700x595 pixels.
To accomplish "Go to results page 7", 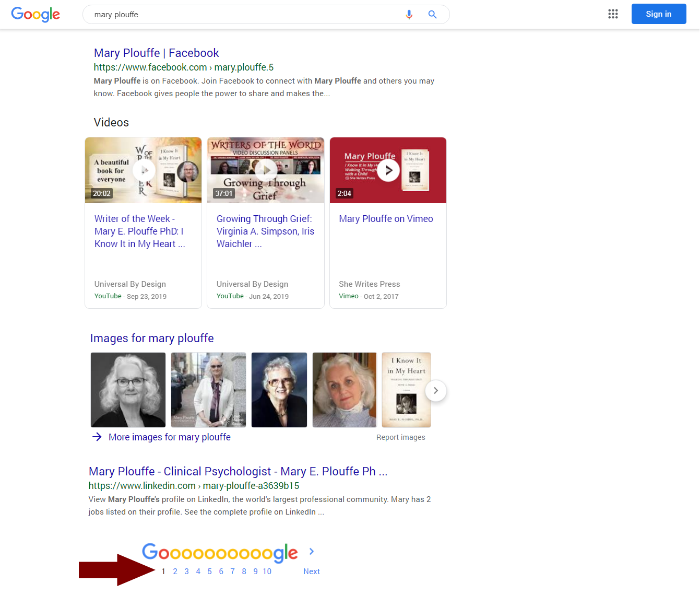I will [232, 571].
